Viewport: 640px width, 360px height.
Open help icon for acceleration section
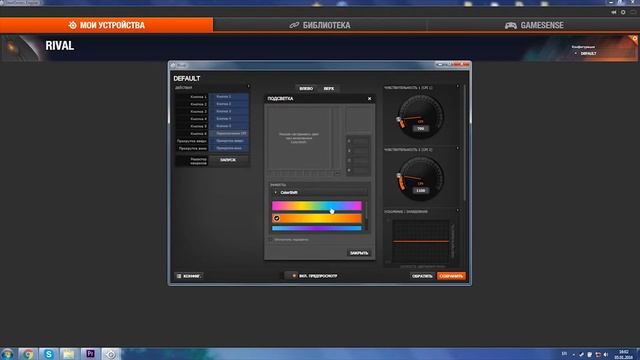click(458, 211)
